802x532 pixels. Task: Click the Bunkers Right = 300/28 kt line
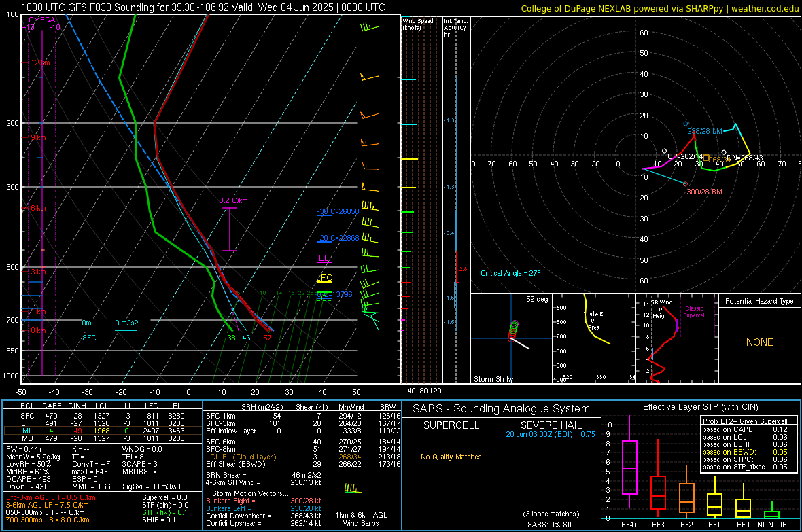click(x=264, y=501)
